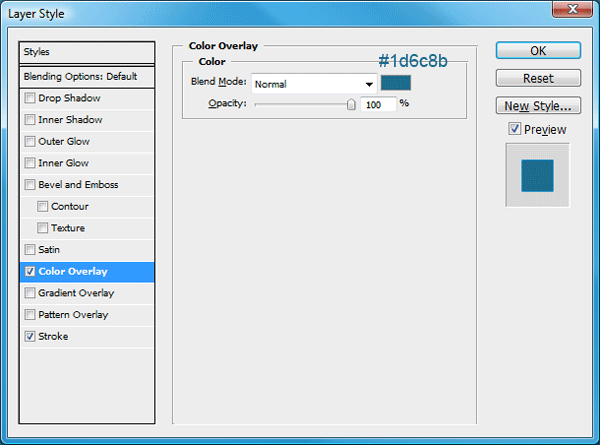Click the Opacity slider handle
This screenshot has width=600, height=445.
(351, 104)
